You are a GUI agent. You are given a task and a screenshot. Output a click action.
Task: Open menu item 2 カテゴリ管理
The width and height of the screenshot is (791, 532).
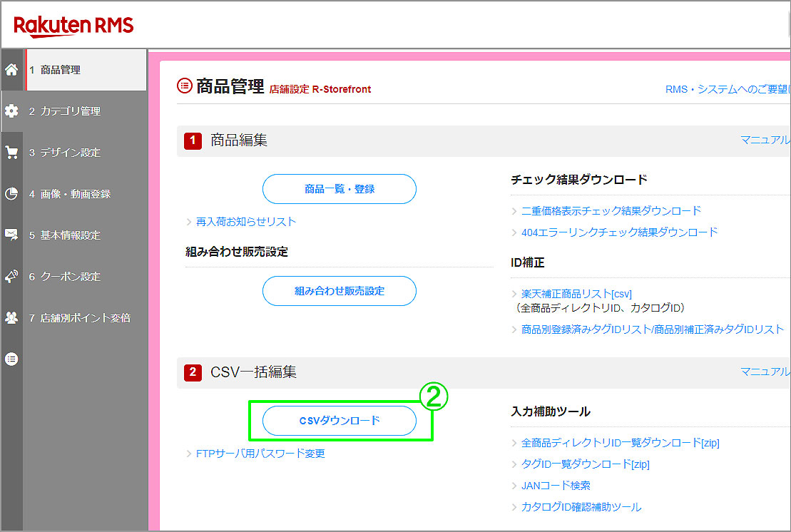click(x=85, y=111)
